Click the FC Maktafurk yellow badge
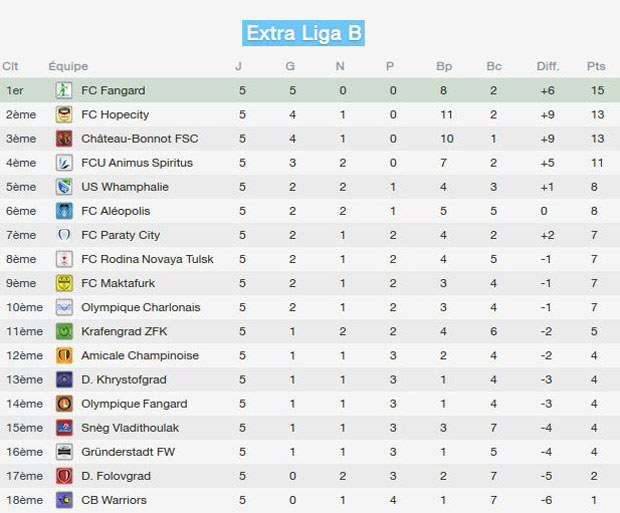Image resolution: width=620 pixels, height=513 pixels. pos(64,283)
